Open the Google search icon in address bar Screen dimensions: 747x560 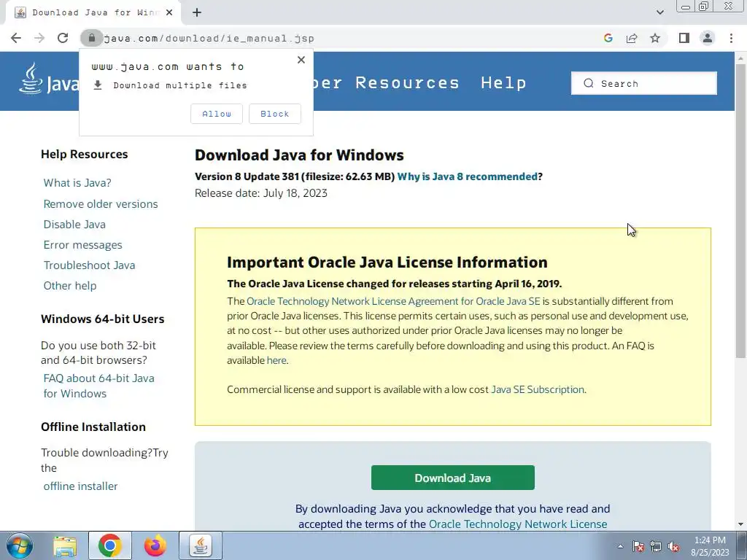pos(608,38)
